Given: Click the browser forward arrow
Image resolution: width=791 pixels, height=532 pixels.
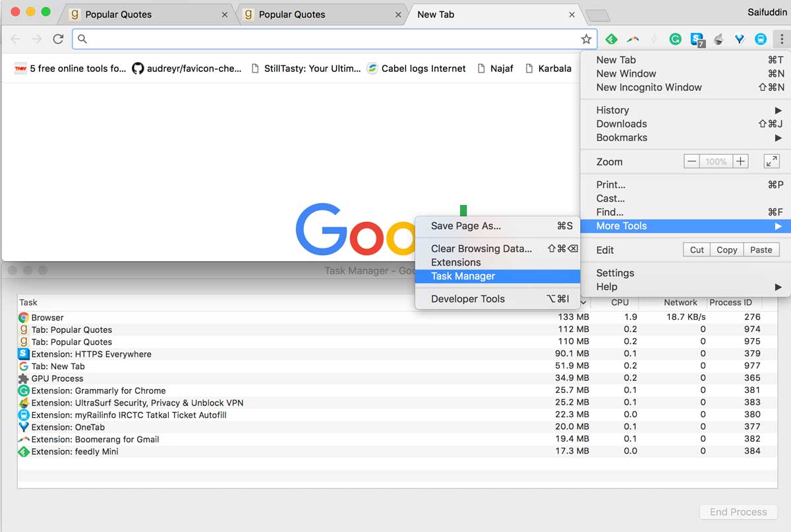Looking at the screenshot, I should click(37, 39).
